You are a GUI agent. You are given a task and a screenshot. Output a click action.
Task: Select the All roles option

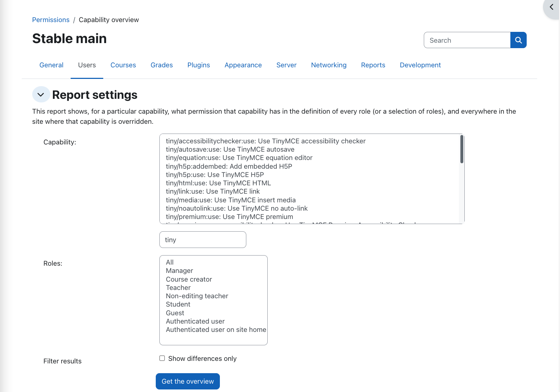click(170, 262)
